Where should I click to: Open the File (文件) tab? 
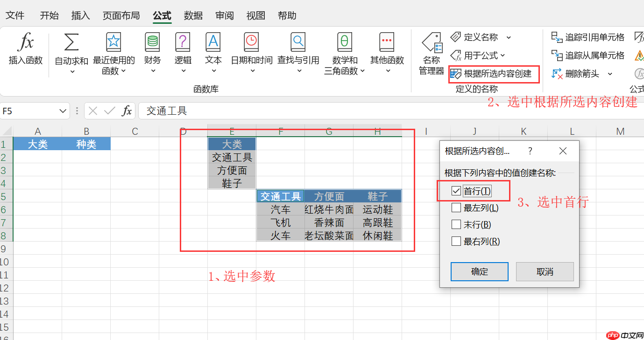(15, 15)
